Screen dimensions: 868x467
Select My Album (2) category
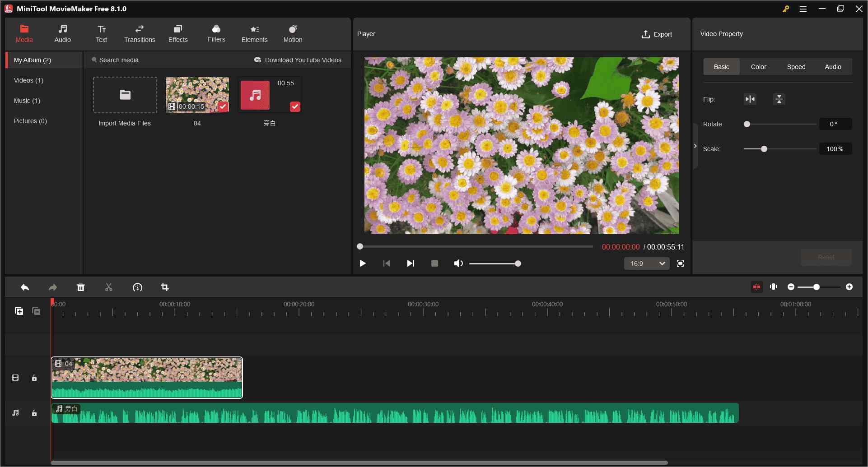tap(44, 60)
